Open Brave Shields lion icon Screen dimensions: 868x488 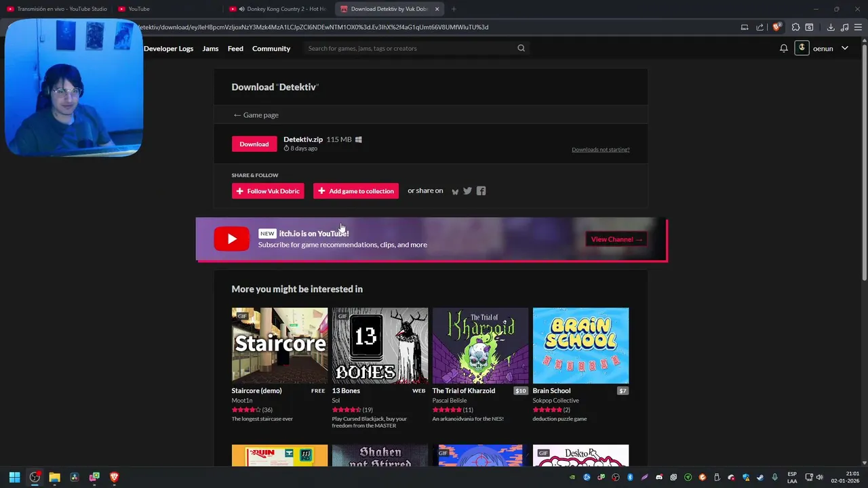776,27
